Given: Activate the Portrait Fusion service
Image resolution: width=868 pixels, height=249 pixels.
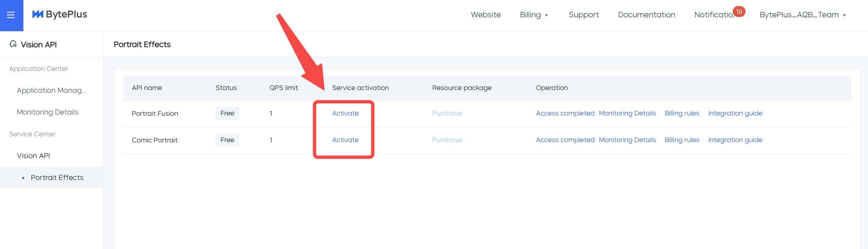Looking at the screenshot, I should pos(345,113).
